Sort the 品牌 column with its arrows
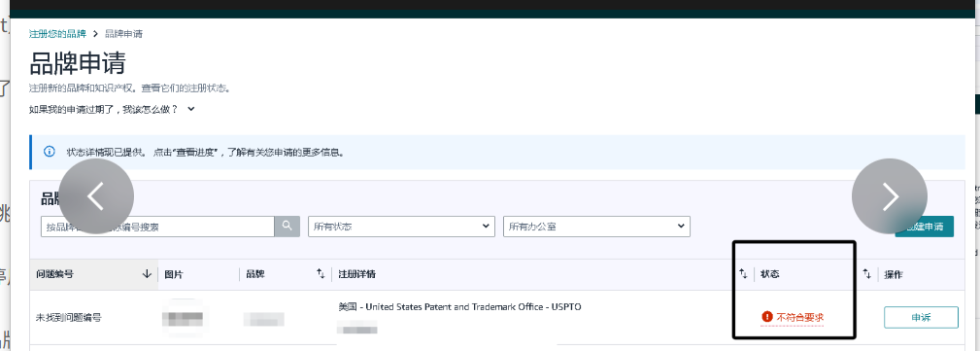980x351 pixels. click(321, 274)
